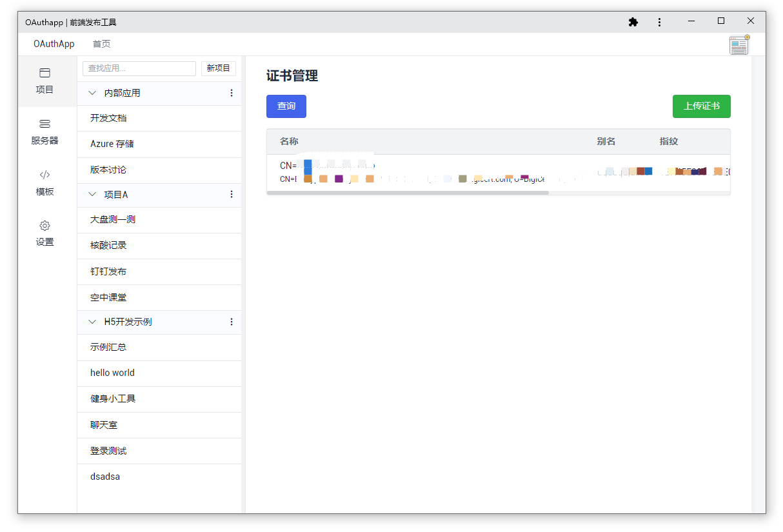
Task: Open the 项目 panel in the sidebar
Action: click(45, 81)
